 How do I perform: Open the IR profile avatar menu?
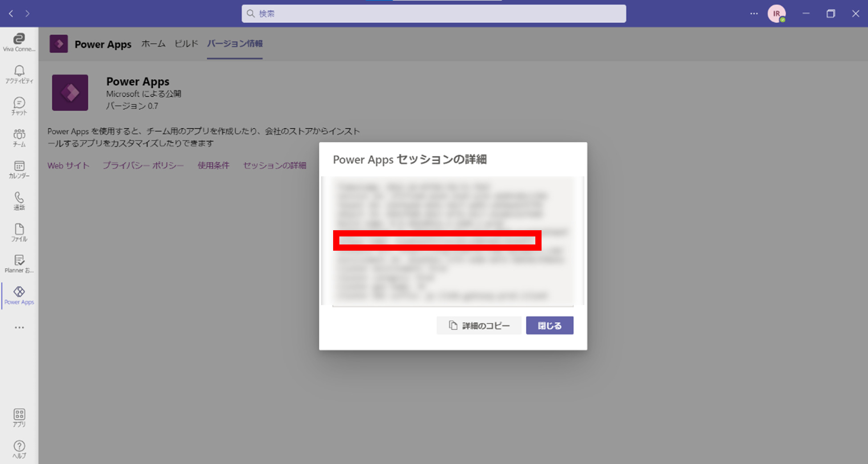coord(777,13)
